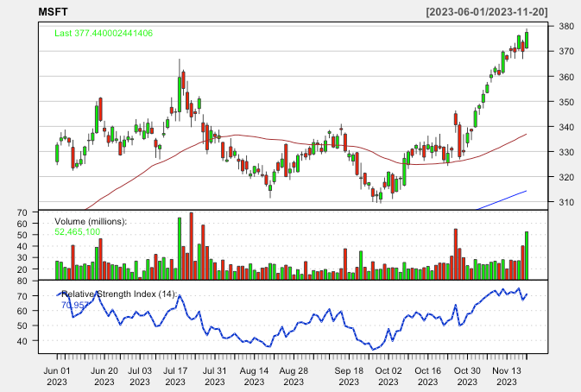Click the 360 price axis label
Screen dimensions: 581x392
tap(566, 77)
